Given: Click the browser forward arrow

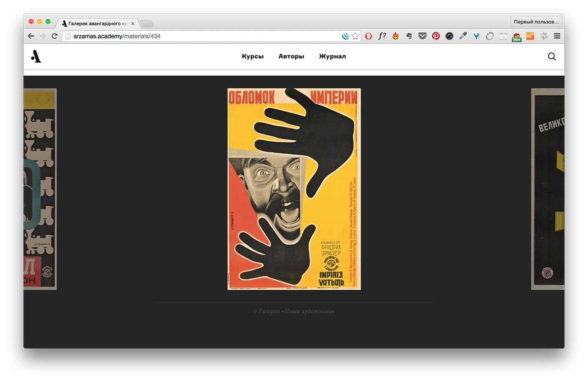Looking at the screenshot, I should 42,36.
